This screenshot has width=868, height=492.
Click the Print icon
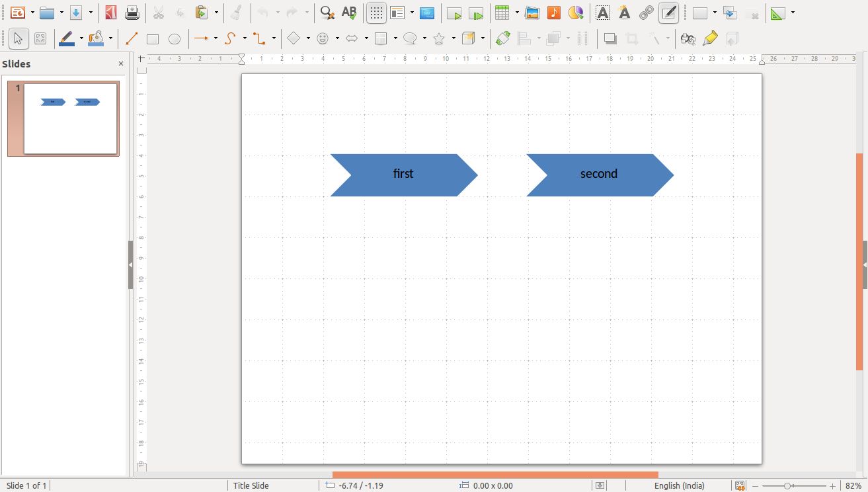[x=132, y=13]
